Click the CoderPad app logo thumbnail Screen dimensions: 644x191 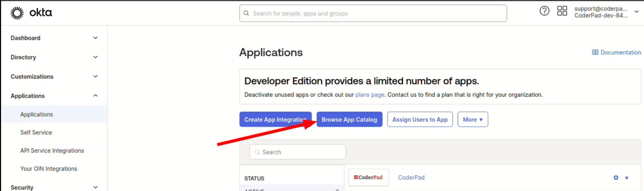click(368, 178)
